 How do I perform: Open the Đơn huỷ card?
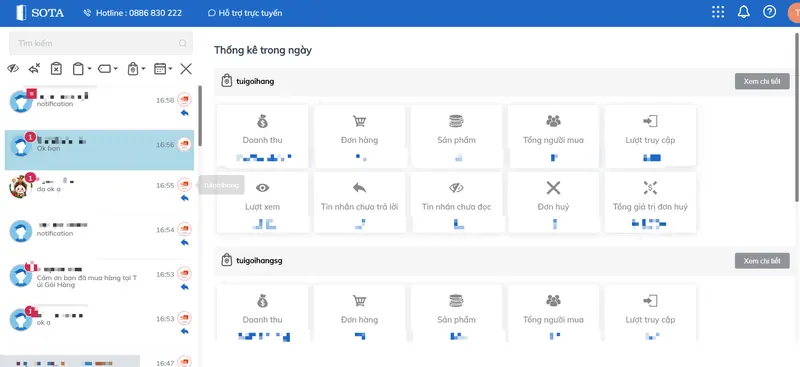(x=553, y=203)
